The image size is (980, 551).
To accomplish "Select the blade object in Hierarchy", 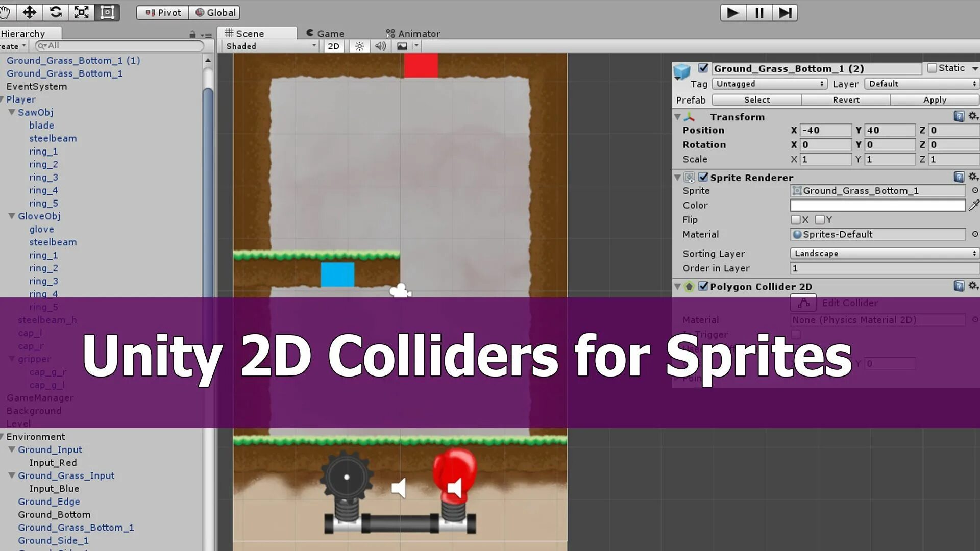I will pyautogui.click(x=41, y=125).
